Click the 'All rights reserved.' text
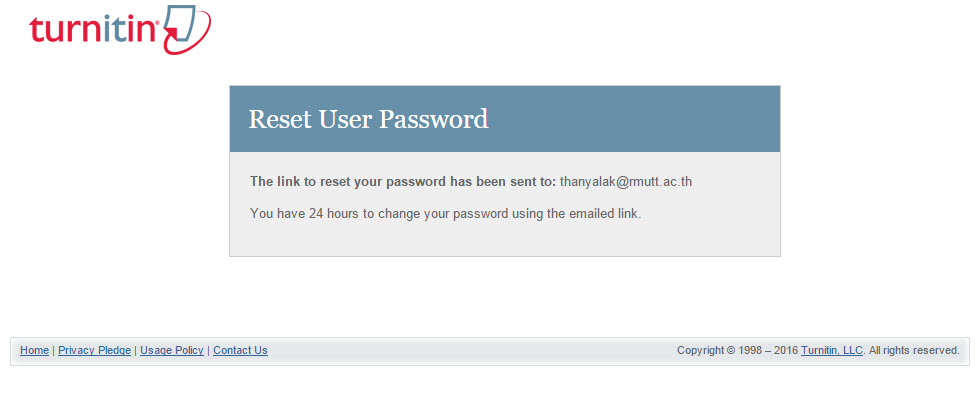Image resolution: width=978 pixels, height=397 pixels. point(914,351)
